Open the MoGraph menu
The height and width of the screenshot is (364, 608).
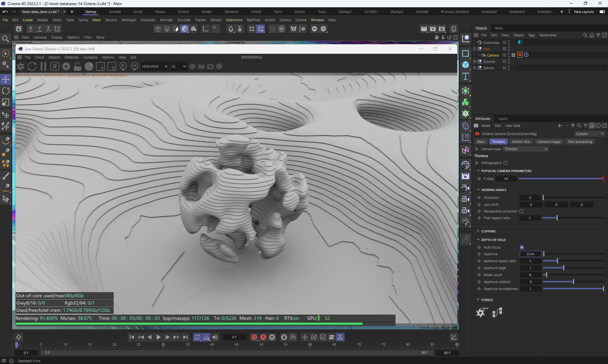[x=129, y=20]
